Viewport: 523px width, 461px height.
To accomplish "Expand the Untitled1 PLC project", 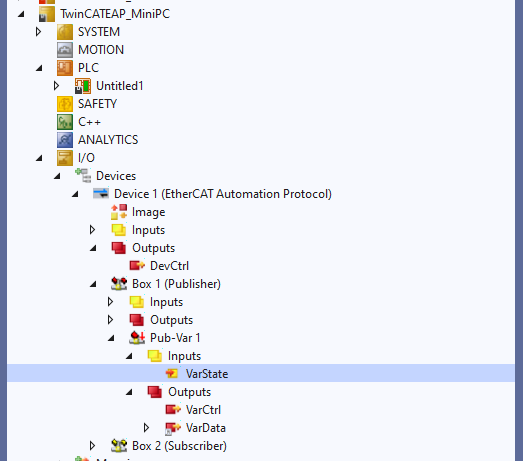I will point(56,86).
